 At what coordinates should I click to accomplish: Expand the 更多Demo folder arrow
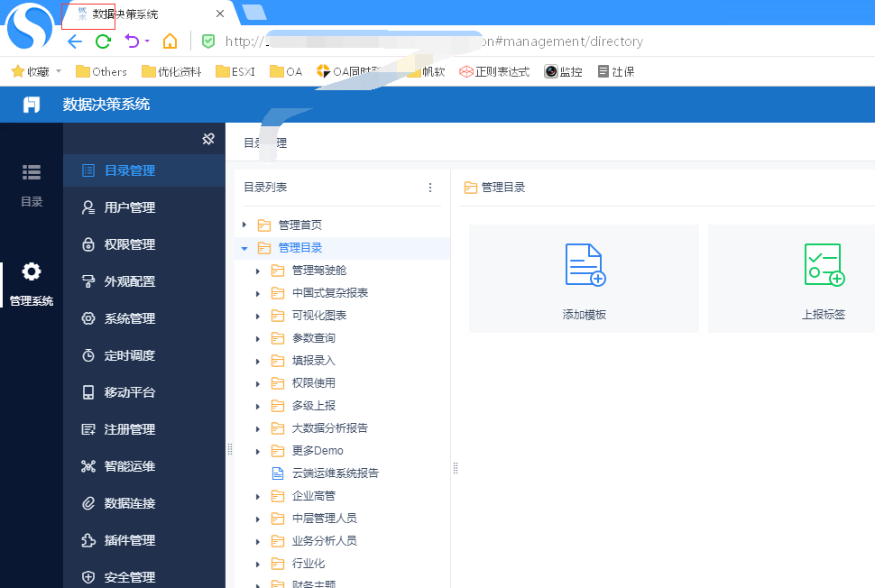[x=258, y=451]
